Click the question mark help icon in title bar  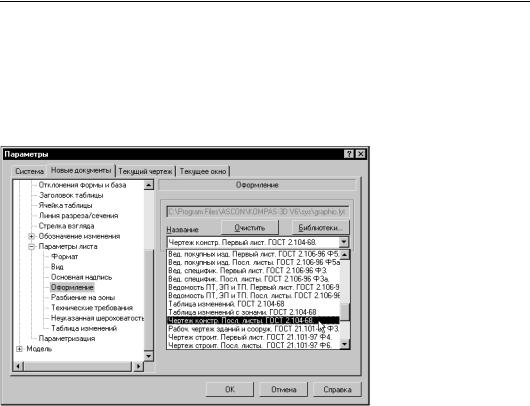click(349, 154)
